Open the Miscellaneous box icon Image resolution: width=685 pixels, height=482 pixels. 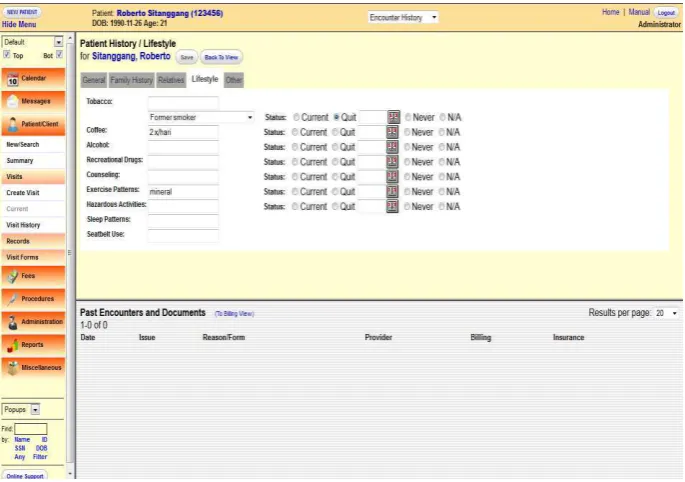pyautogui.click(x=13, y=368)
